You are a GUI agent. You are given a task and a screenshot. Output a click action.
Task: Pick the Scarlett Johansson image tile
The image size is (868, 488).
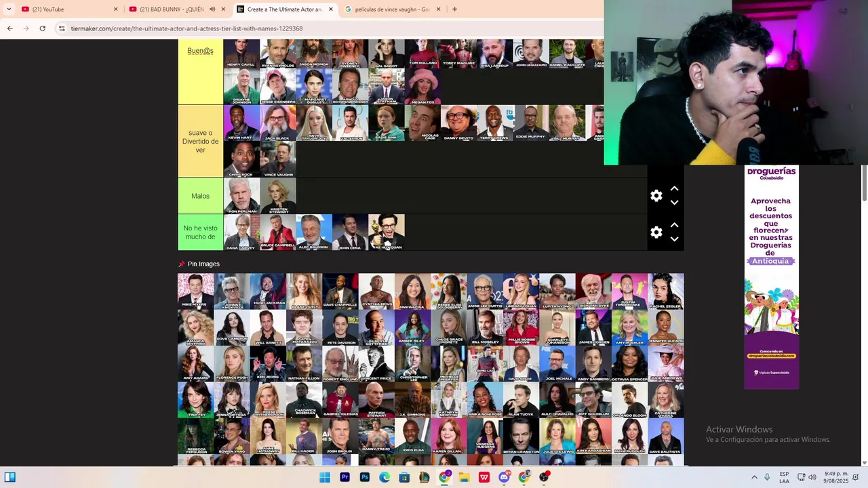557,328
